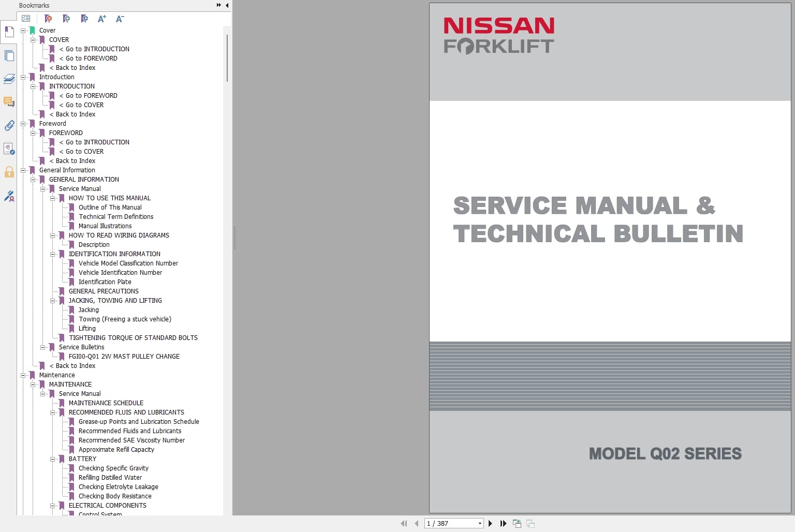
Task: Click '< Back to Index' under General Information
Action: pyautogui.click(x=72, y=366)
